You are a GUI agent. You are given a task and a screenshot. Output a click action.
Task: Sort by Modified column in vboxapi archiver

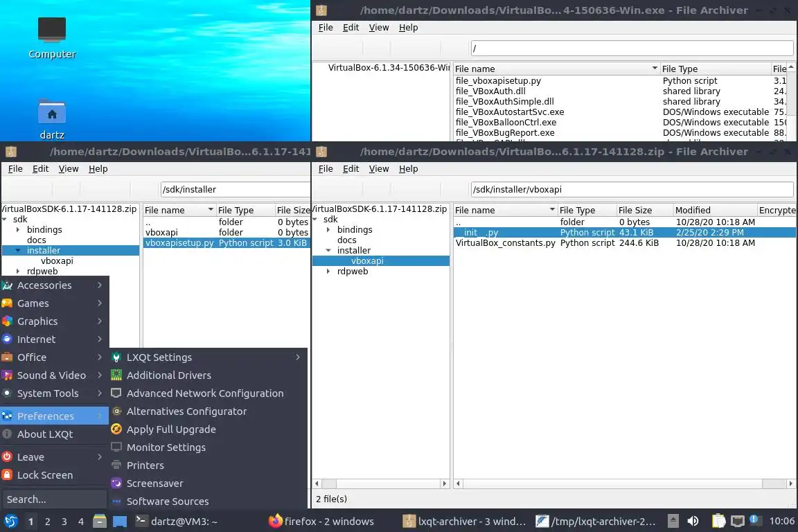click(x=715, y=211)
